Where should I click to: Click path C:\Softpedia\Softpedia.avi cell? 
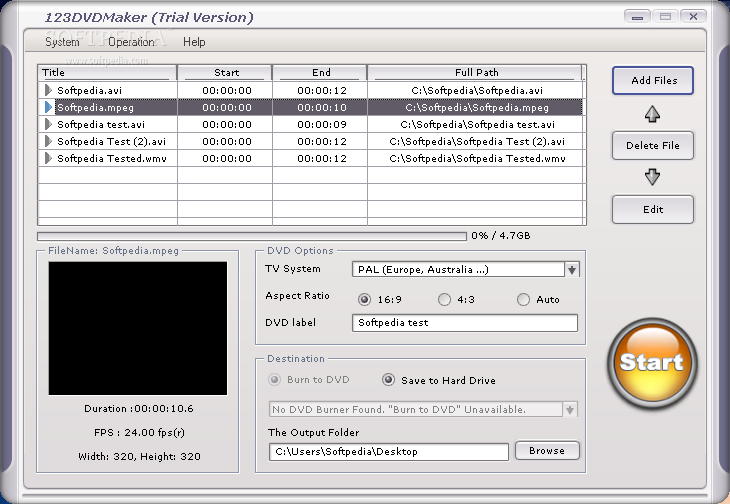click(477, 90)
